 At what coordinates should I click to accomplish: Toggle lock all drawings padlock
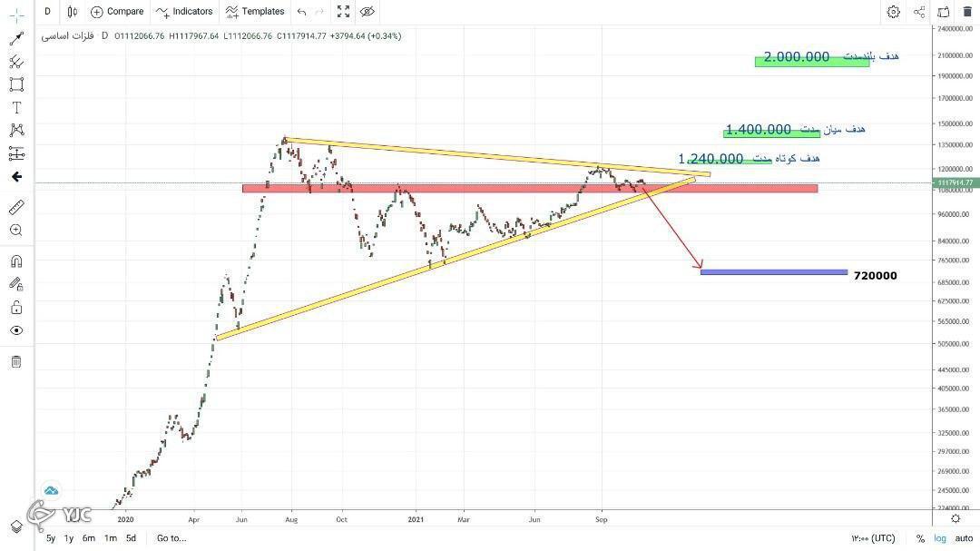coord(16,307)
